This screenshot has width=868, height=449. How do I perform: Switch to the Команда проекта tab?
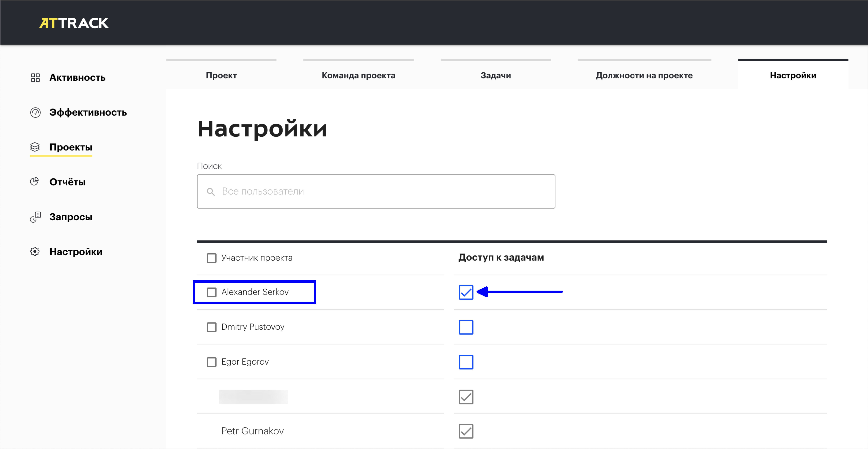coord(358,75)
